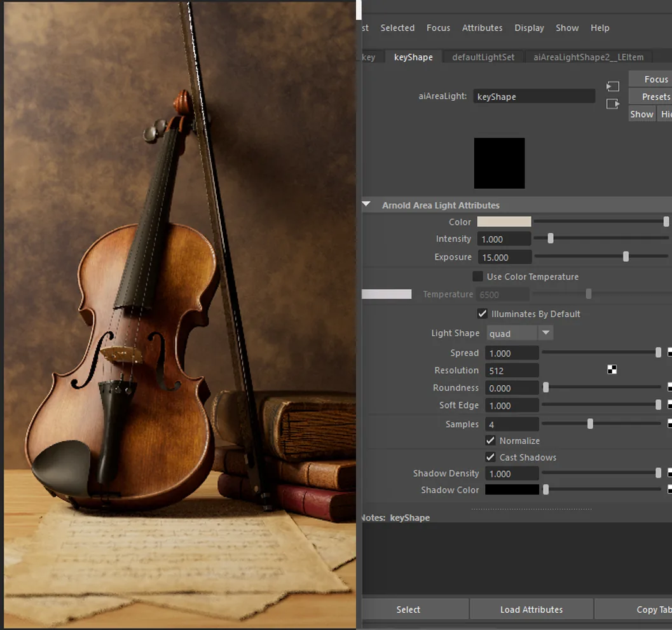Click the Roundness value field 0.000
The width and height of the screenshot is (672, 630).
click(x=512, y=388)
